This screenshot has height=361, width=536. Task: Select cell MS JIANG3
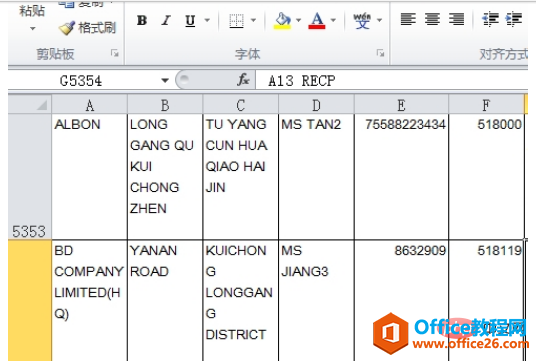pos(317,300)
